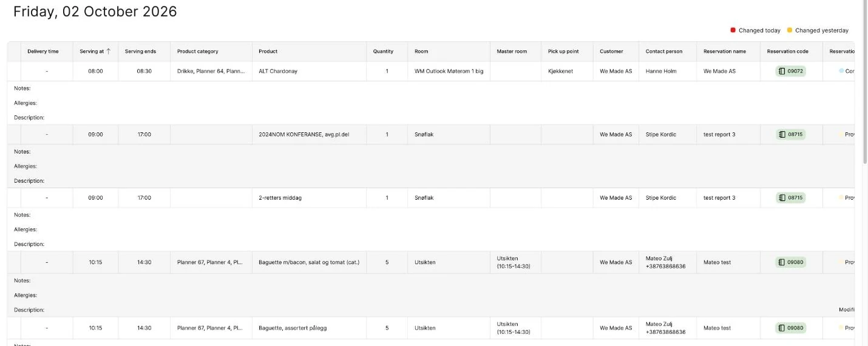This screenshot has height=346, width=868.
Task: Click reservation name We Made AS in ALT Chardonay row
Action: tap(719, 71)
